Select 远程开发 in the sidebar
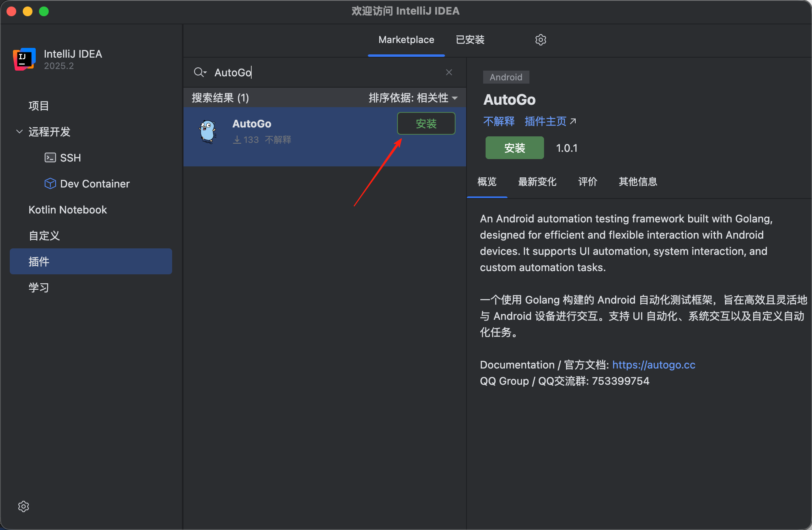The image size is (812, 530). [x=91, y=132]
